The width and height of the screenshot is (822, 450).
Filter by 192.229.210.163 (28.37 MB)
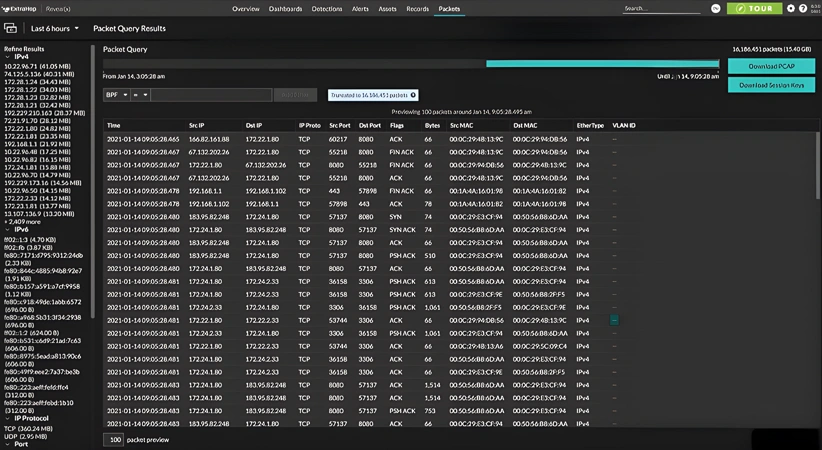tap(45, 113)
